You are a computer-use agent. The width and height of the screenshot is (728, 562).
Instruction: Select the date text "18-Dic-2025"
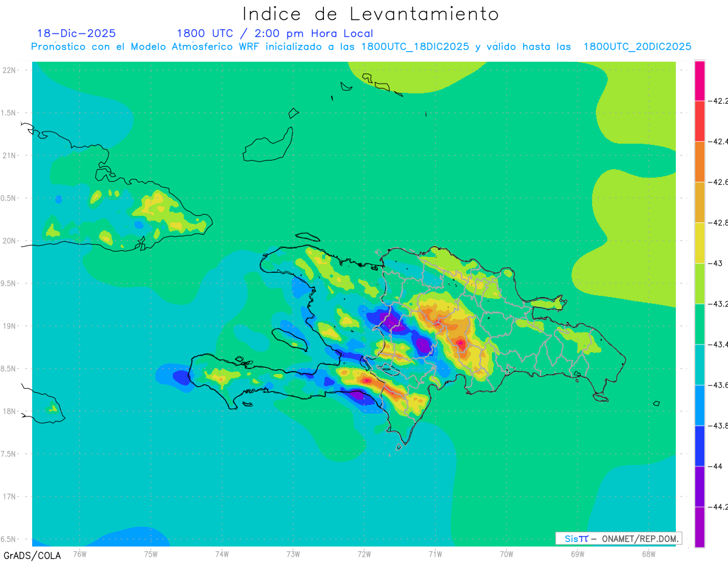tap(76, 33)
